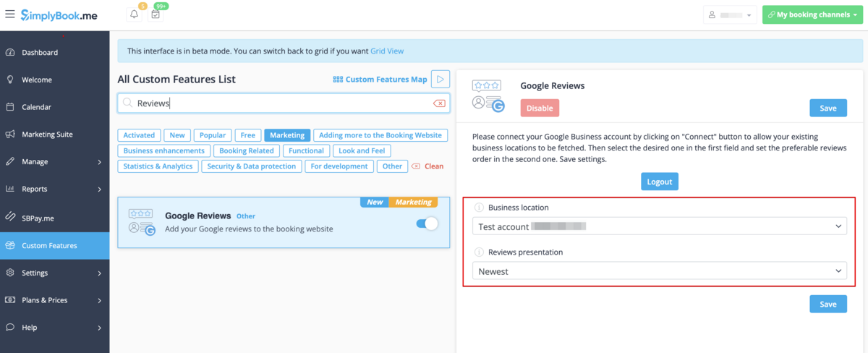The height and width of the screenshot is (353, 868).
Task: Click the notifications bell icon
Action: point(134,14)
